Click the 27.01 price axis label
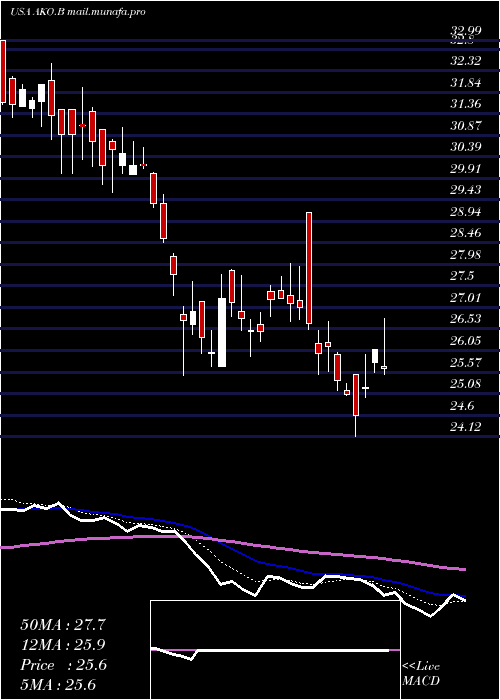 (x=466, y=298)
